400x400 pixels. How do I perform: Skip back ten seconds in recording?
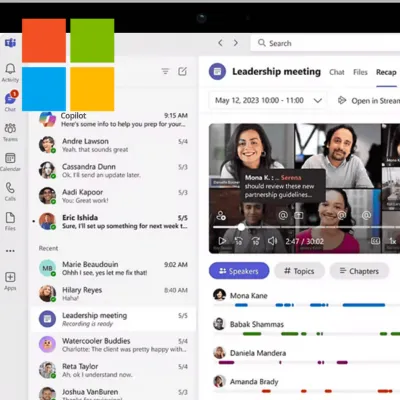[239, 241]
